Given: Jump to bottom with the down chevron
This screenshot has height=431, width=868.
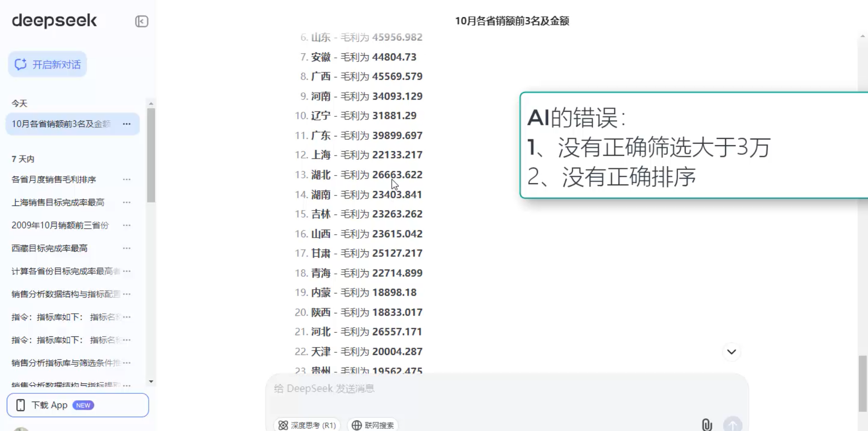Looking at the screenshot, I should coord(731,352).
